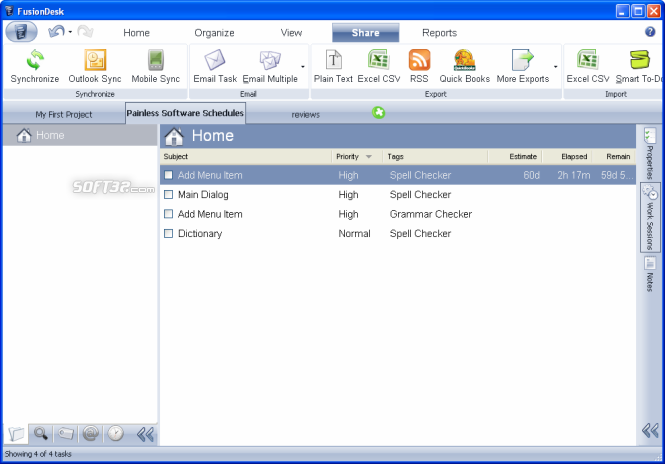This screenshot has width=665, height=464.
Task: Click 'Showing 4 of 4 tasks' status
Action: click(x=38, y=454)
